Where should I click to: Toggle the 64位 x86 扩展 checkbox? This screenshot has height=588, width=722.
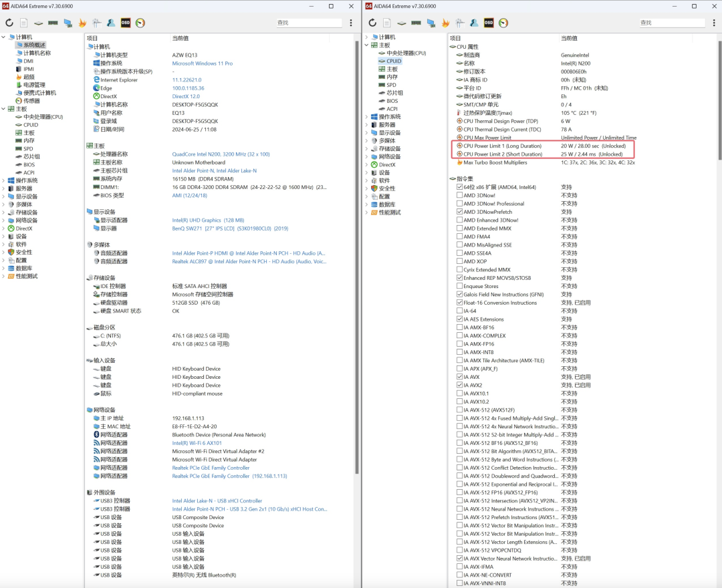click(x=459, y=187)
